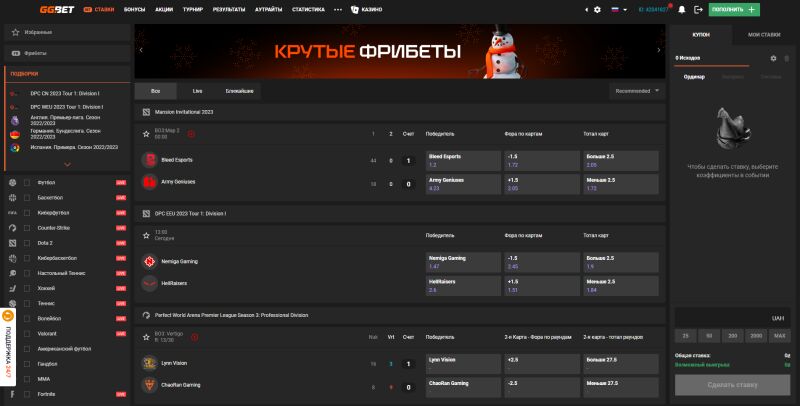
Task: Click the Nemiga Gaming team logo
Action: point(149,261)
